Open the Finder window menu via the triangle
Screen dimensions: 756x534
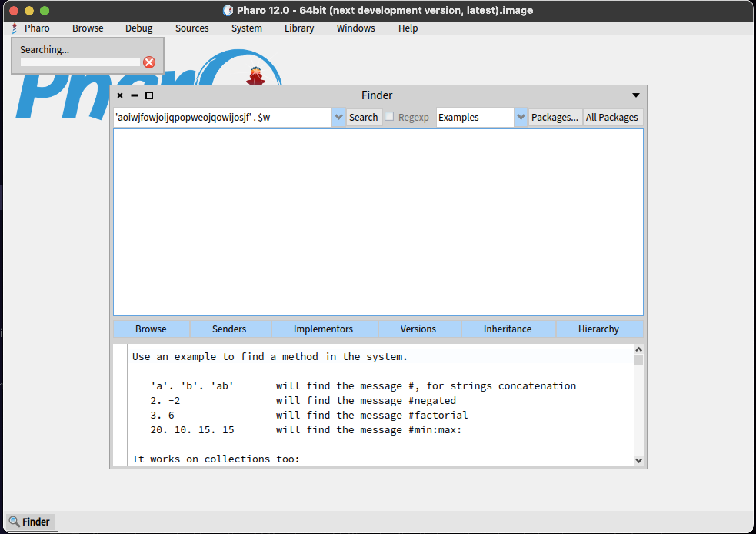point(636,95)
